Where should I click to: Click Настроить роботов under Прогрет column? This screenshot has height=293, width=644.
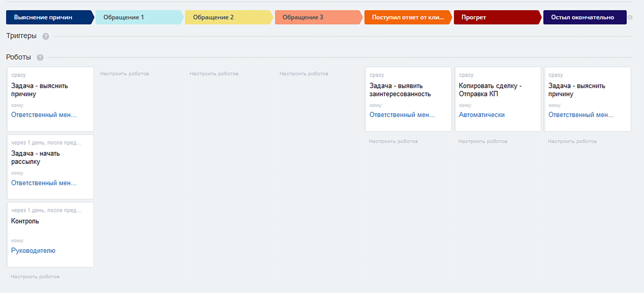pyautogui.click(x=483, y=141)
